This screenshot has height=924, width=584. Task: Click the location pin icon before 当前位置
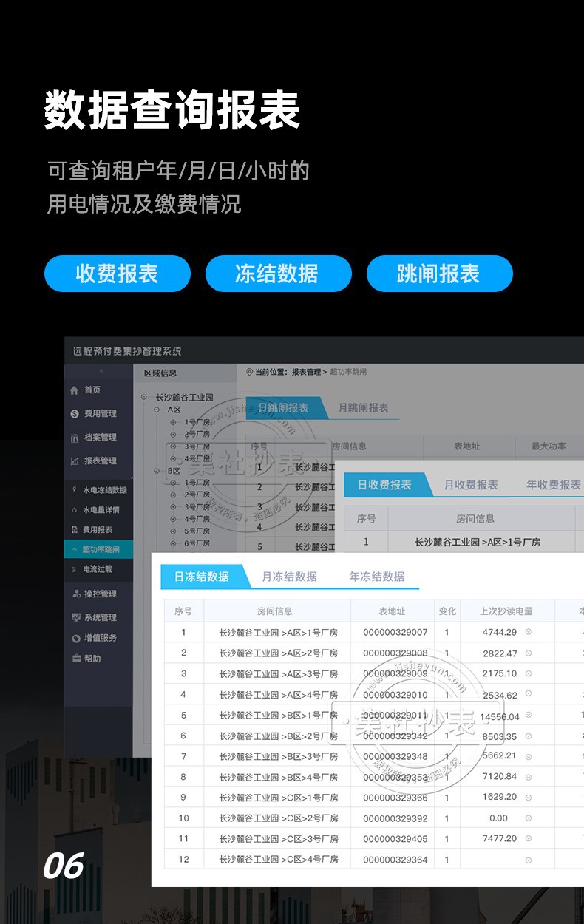(x=249, y=372)
